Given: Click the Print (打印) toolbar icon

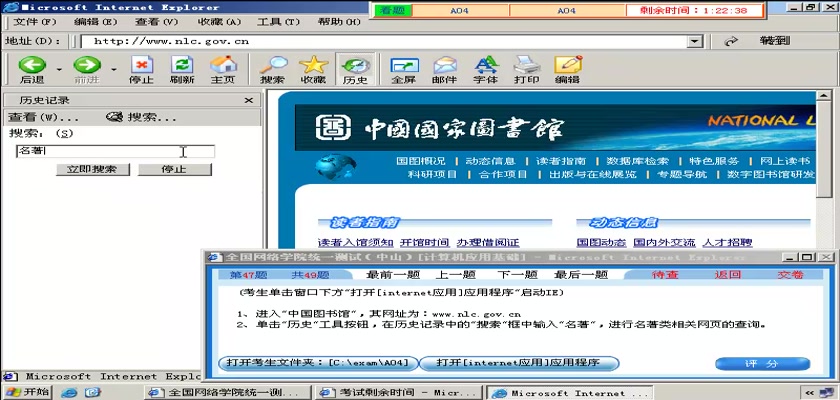Looking at the screenshot, I should [527, 65].
